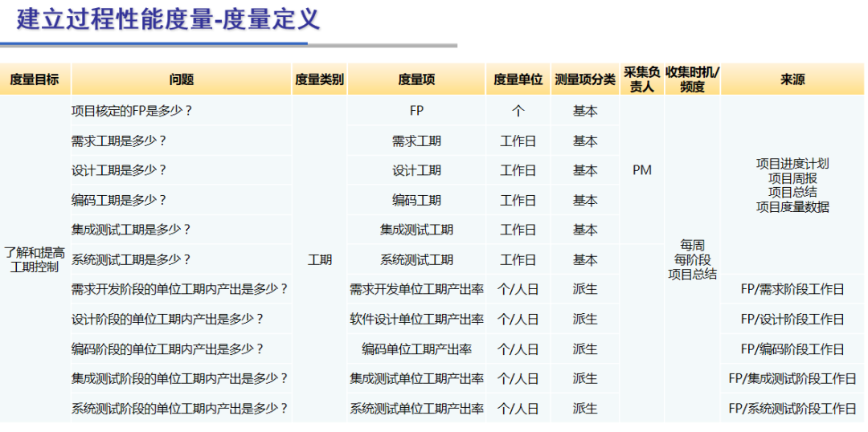Click the 了解和提高工期控制 goal cell
The width and height of the screenshot is (868, 432).
(35, 259)
